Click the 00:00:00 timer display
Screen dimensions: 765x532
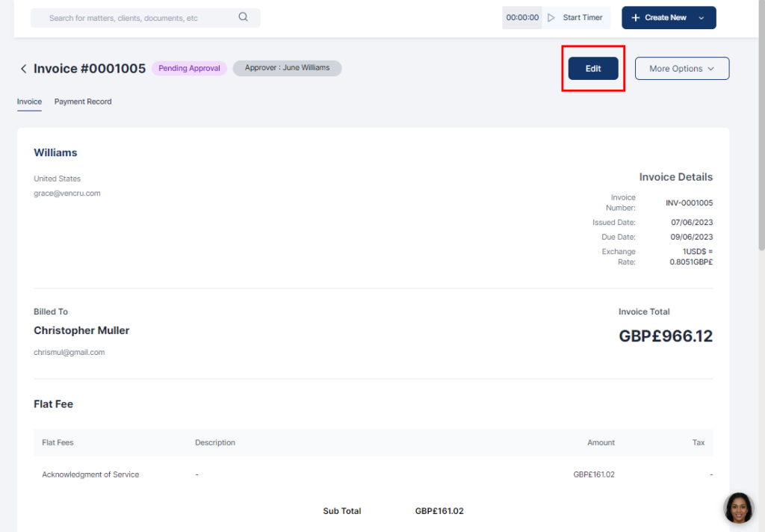pos(522,18)
